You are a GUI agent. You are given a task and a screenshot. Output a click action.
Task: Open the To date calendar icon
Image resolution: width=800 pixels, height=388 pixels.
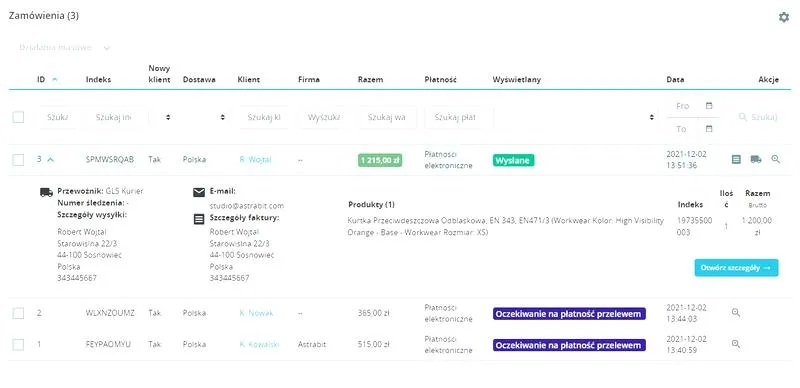[709, 129]
